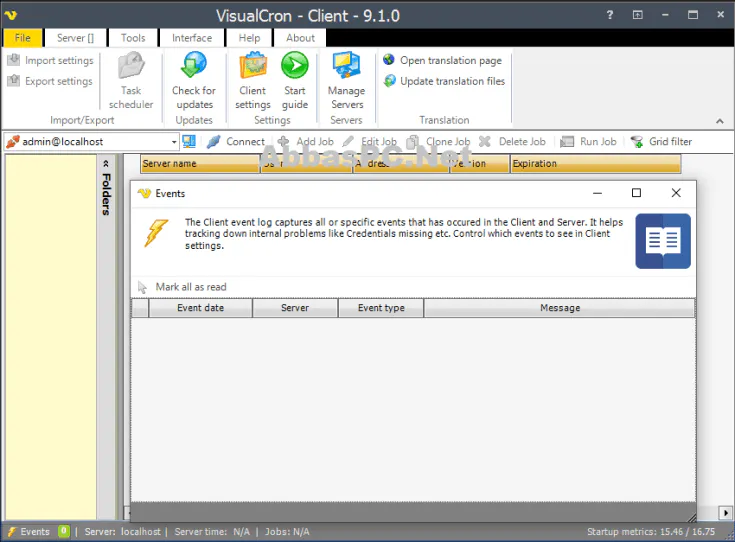The height and width of the screenshot is (542, 735).
Task: Collapse the ribbon with the chevron
Action: [720, 121]
